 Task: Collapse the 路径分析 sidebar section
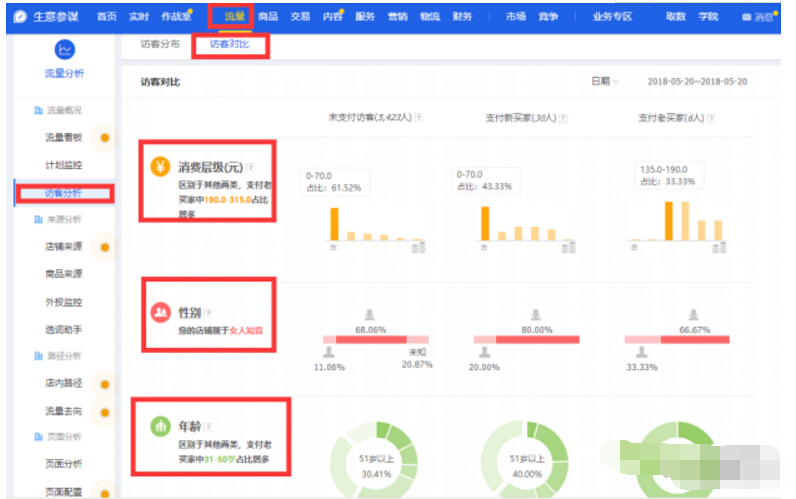click(62, 355)
